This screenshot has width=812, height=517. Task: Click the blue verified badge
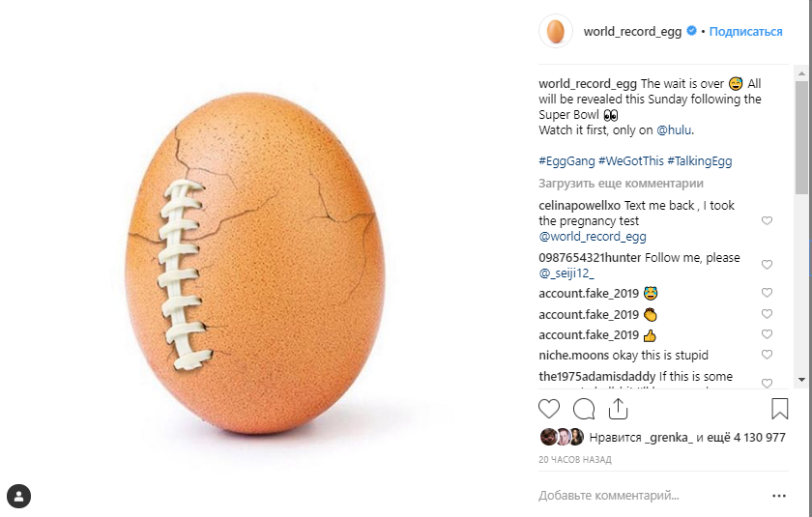(x=691, y=32)
